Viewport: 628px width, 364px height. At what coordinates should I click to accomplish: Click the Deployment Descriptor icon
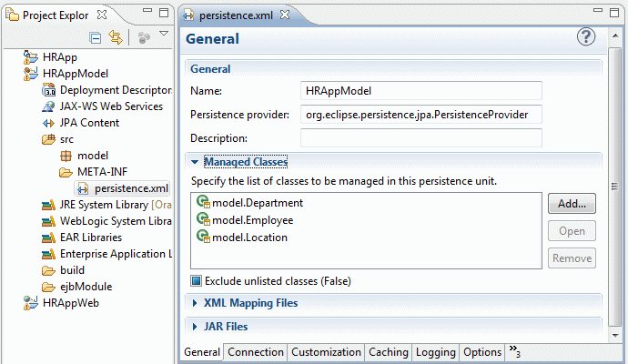(x=50, y=90)
